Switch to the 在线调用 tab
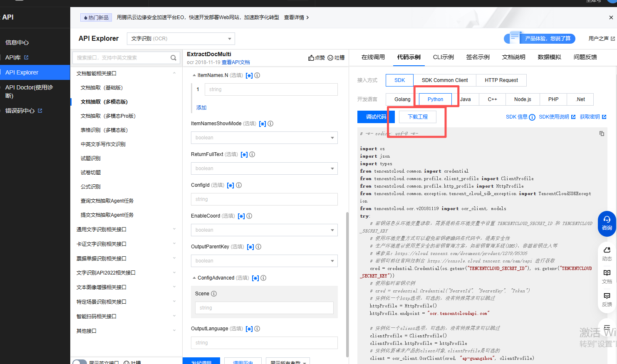The width and height of the screenshot is (617, 364). coord(373,57)
